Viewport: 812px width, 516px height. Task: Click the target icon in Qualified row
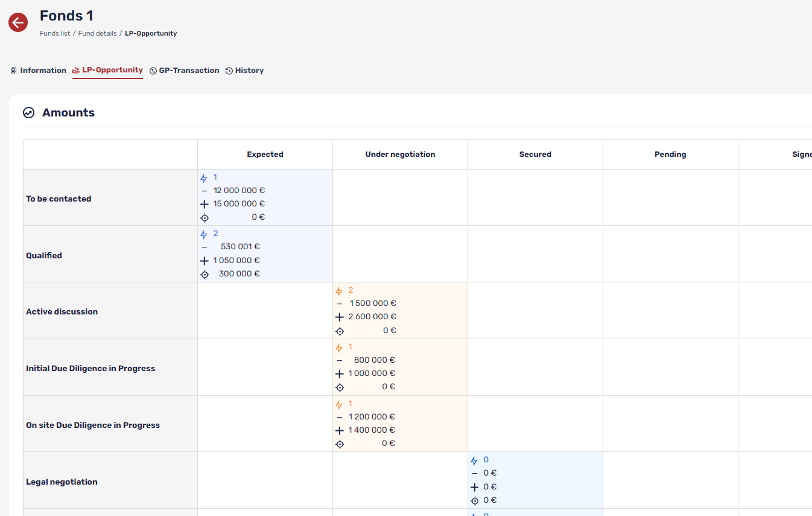point(205,275)
